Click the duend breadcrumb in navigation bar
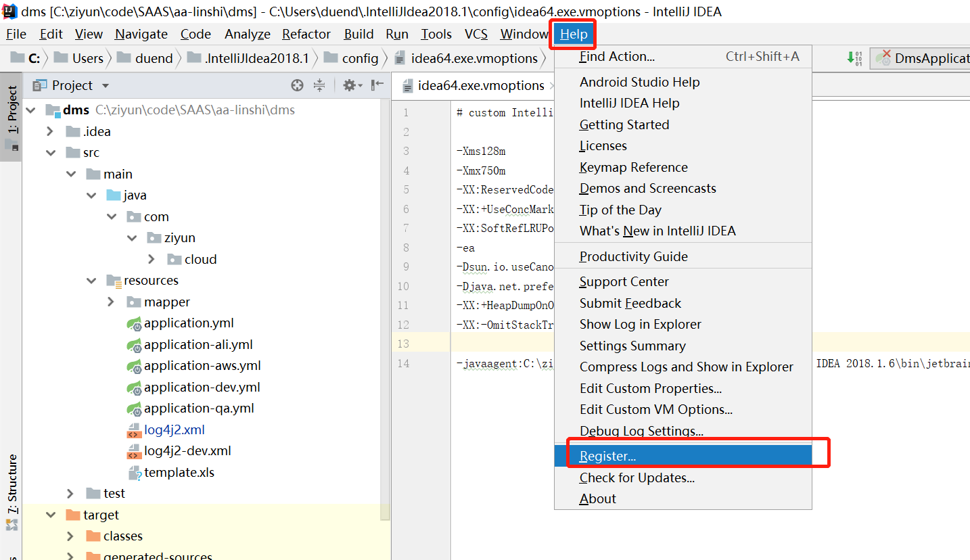 (145, 58)
